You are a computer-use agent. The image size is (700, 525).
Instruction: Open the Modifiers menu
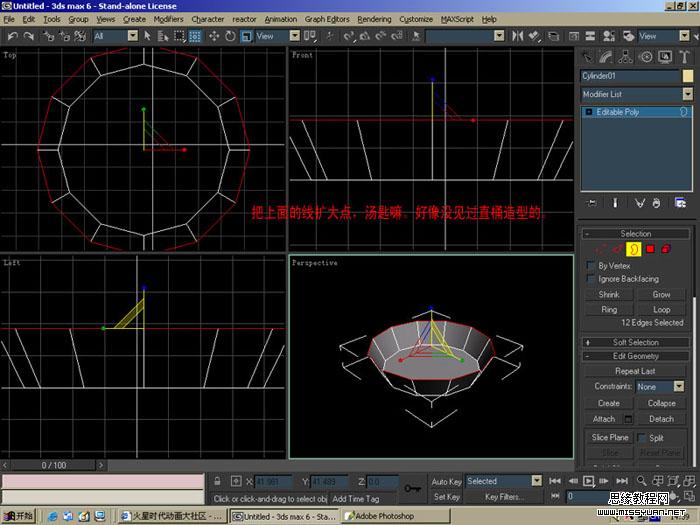(x=168, y=19)
